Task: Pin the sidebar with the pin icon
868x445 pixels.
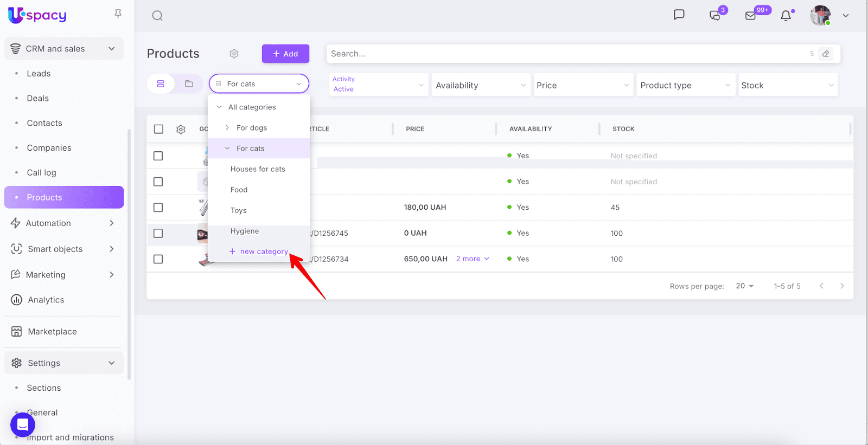Action: (118, 14)
